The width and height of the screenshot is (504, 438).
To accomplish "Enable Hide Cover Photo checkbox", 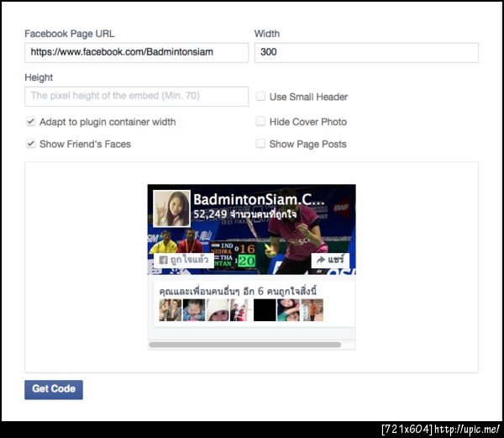I will (260, 121).
